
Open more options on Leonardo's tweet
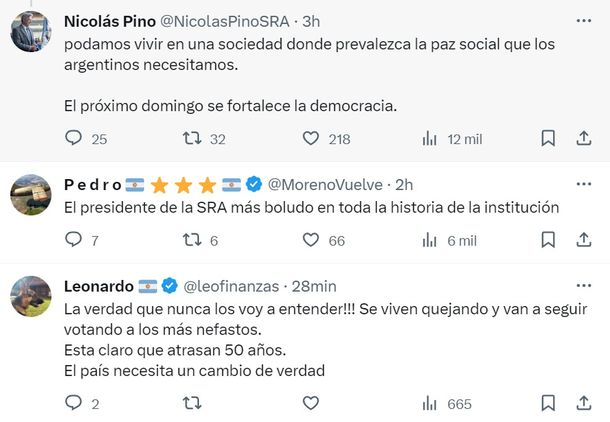[x=584, y=285]
